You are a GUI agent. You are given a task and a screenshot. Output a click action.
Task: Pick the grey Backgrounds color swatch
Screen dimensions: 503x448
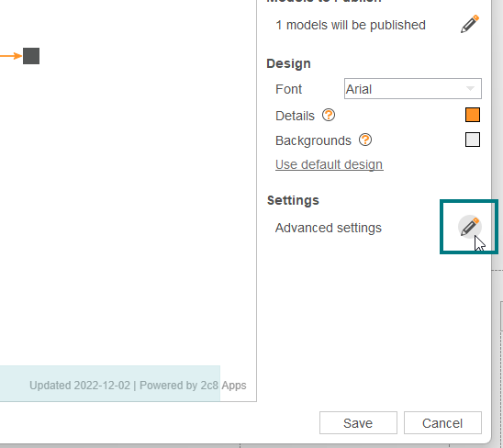(x=473, y=140)
